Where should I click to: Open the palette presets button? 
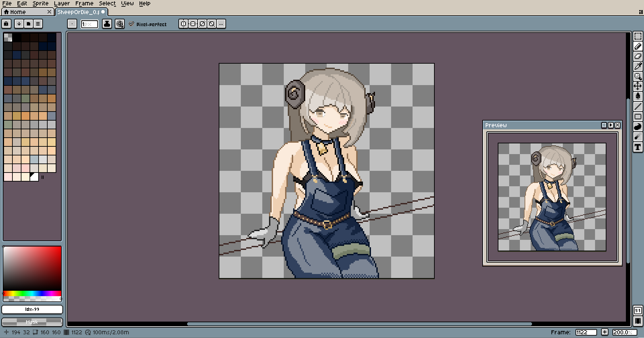point(29,24)
